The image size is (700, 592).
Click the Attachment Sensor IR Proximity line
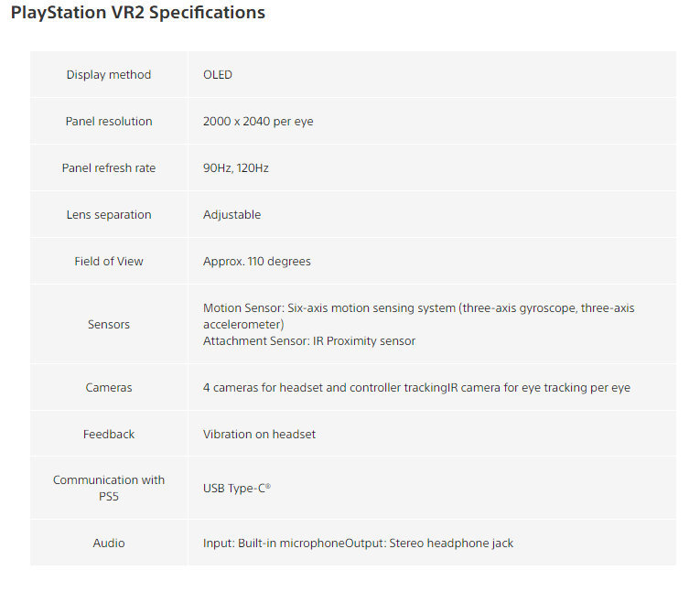(x=309, y=341)
